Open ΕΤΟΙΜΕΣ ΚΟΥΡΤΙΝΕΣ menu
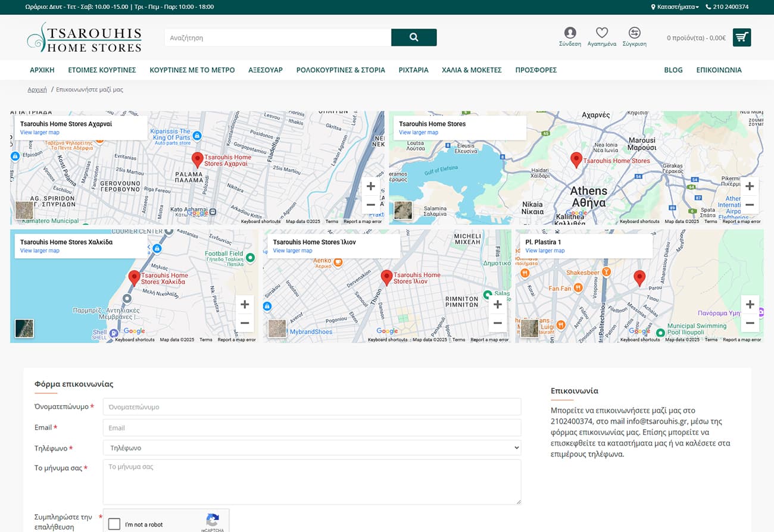774x532 pixels. (102, 70)
